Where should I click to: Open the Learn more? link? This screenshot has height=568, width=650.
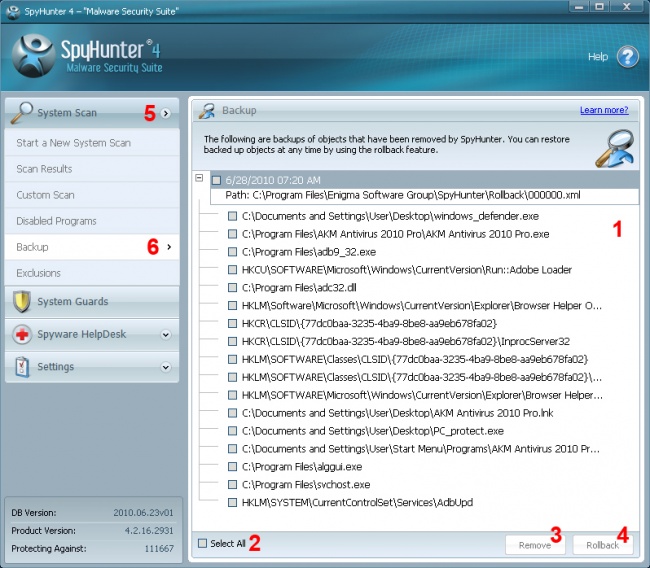tap(603, 110)
